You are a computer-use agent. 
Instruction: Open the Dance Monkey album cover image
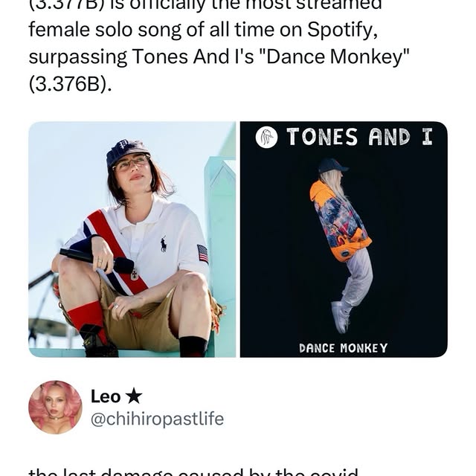tap(343, 239)
